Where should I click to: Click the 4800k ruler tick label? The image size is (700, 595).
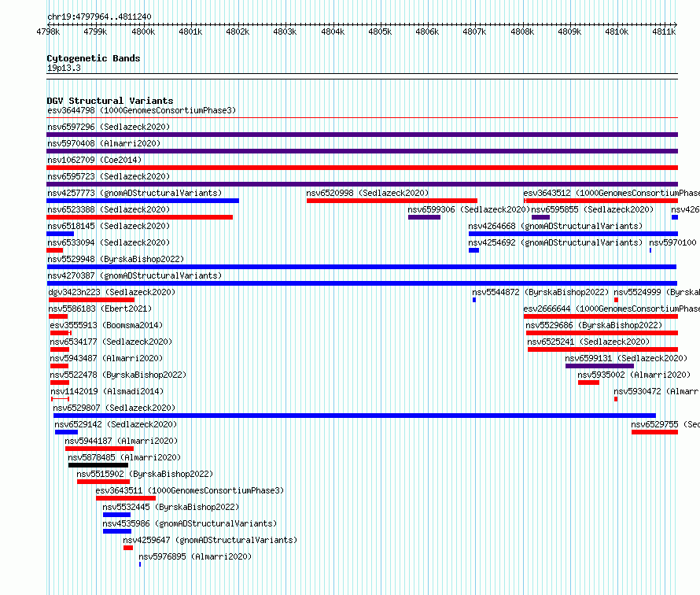143,31
